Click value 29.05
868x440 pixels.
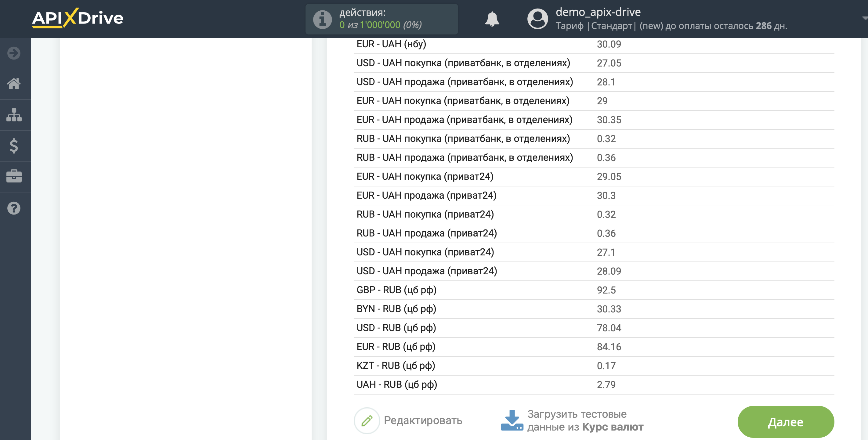tap(609, 177)
